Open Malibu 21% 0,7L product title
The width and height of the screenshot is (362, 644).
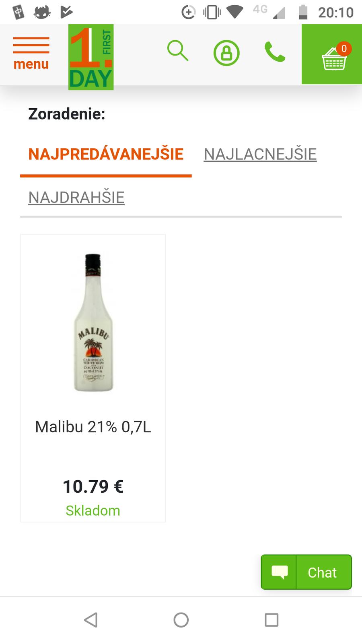click(x=93, y=427)
